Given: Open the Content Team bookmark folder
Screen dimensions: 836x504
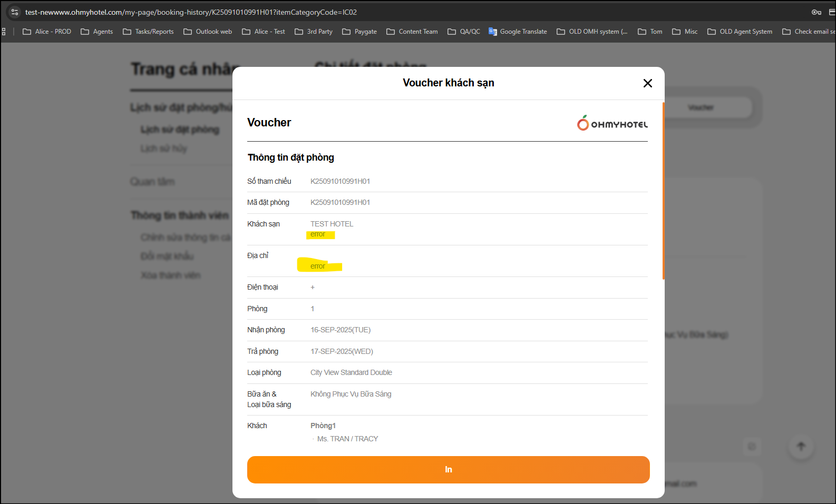Looking at the screenshot, I should coord(412,32).
